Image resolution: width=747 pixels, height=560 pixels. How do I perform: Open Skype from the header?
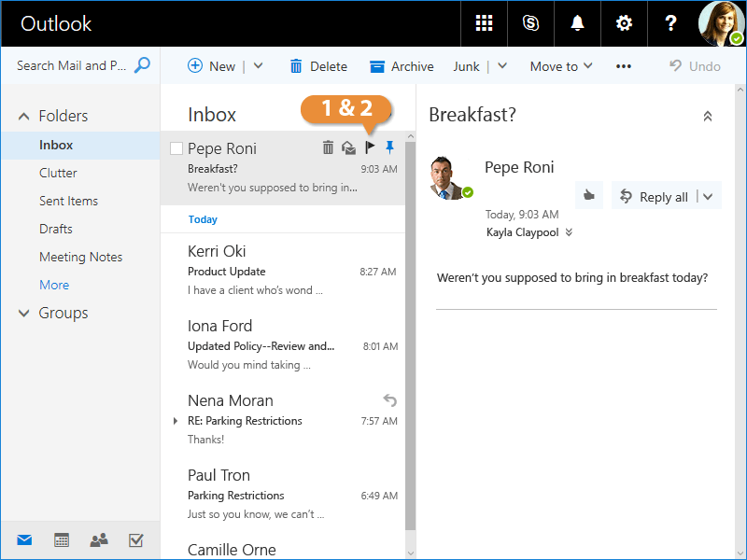point(531,23)
